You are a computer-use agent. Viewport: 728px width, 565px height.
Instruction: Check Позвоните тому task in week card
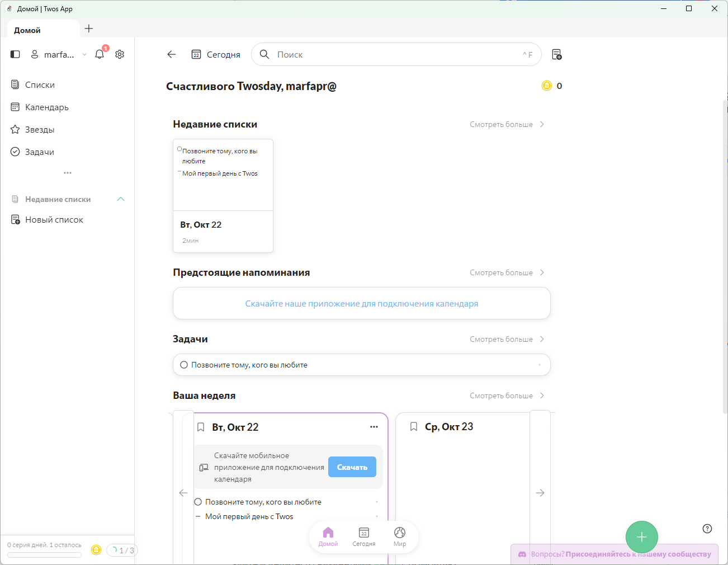(198, 502)
